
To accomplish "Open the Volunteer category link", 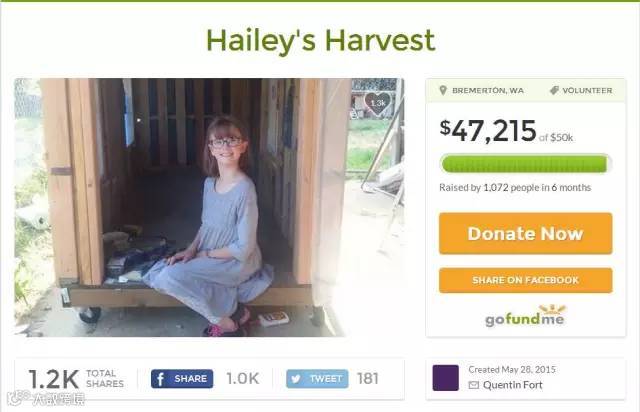I will [587, 91].
